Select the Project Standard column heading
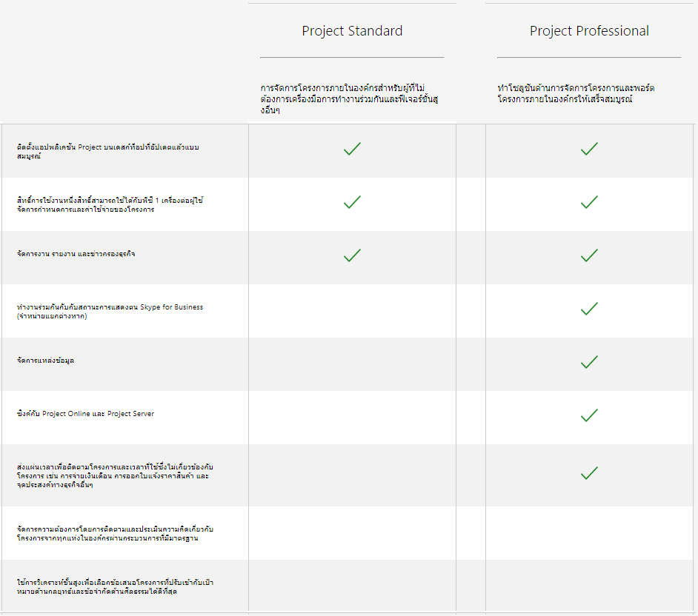 tap(352, 31)
